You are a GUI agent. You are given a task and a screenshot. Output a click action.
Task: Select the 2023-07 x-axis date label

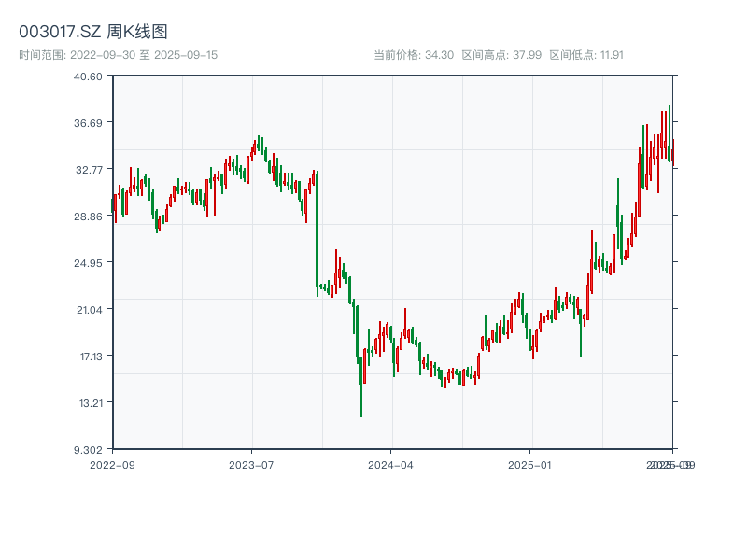click(x=251, y=464)
